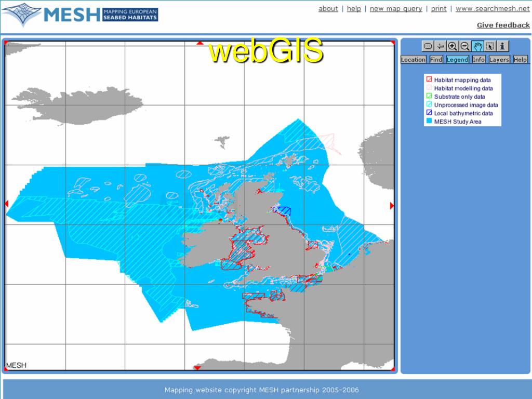The image size is (532, 399).
Task: Switch to the Legend tab
Action: click(457, 60)
